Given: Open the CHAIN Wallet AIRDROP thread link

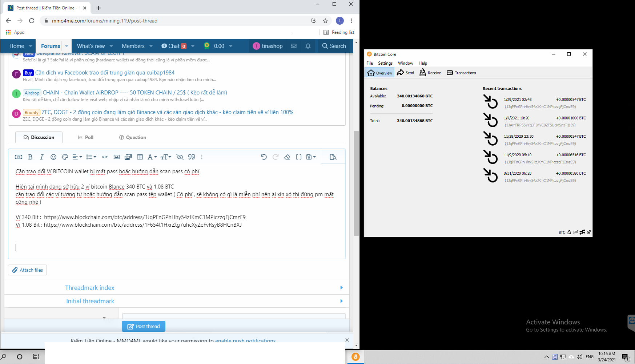Looking at the screenshot, I should tap(135, 93).
